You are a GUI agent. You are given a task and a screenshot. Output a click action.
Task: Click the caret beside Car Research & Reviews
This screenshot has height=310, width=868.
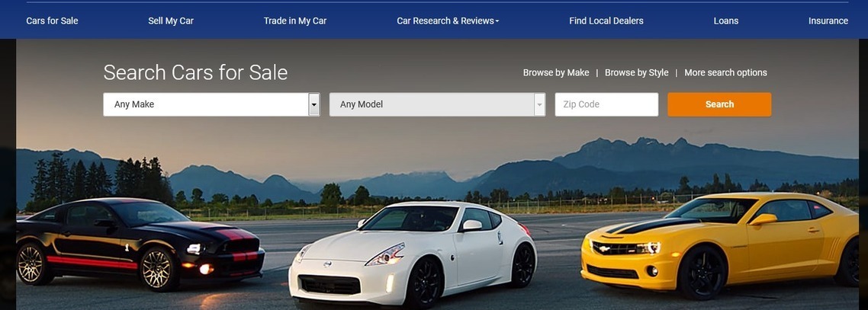click(x=497, y=21)
